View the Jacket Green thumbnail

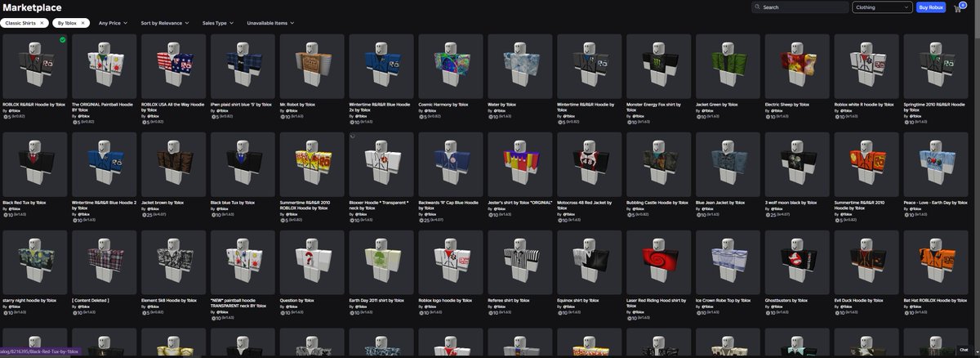point(728,67)
